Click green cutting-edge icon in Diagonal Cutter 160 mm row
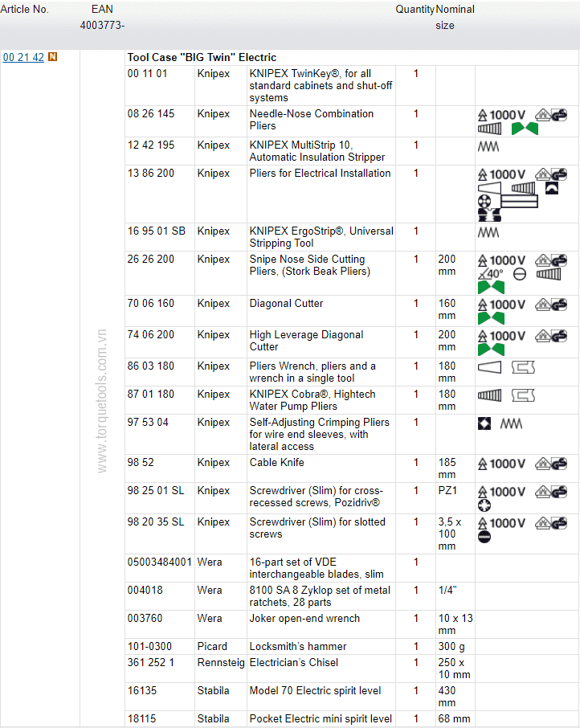The image size is (580, 728). [x=491, y=318]
